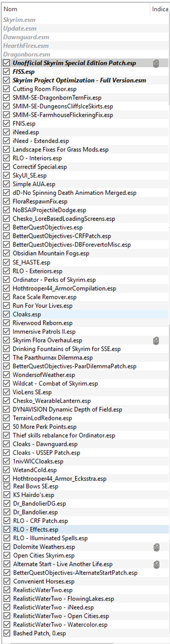
Task: Uncheck the FISS.esp checkbox
Action: pyautogui.click(x=6, y=72)
